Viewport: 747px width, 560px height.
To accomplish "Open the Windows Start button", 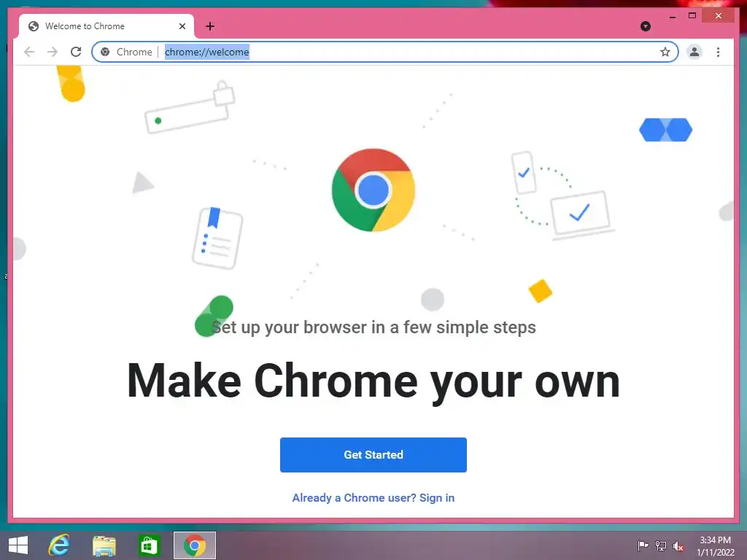I will point(18,545).
